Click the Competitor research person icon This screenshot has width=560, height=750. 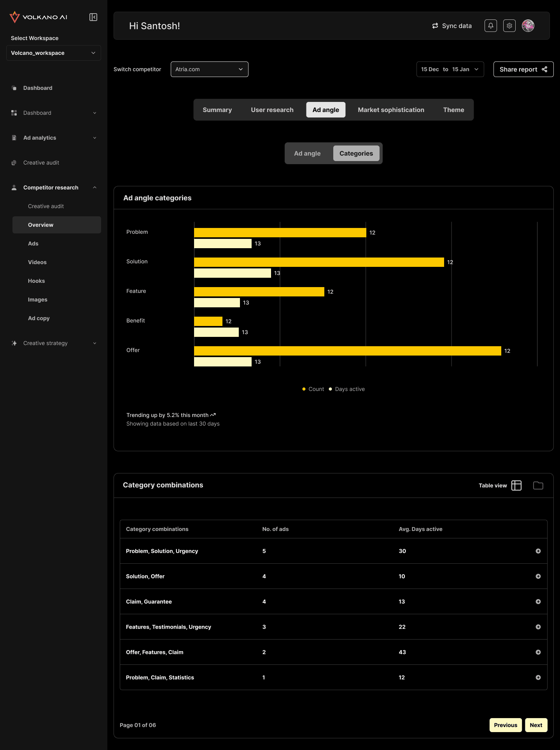point(14,187)
